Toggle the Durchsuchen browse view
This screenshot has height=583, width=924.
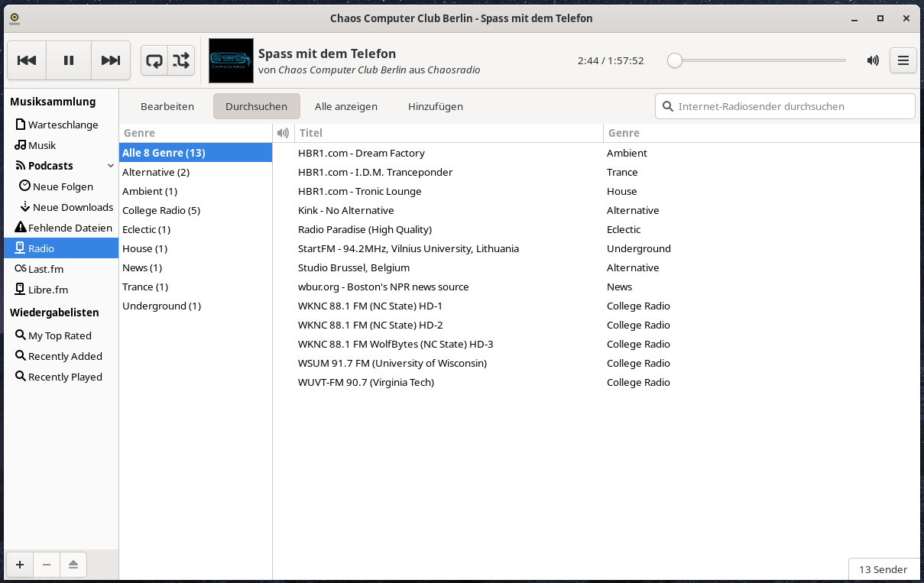(256, 106)
